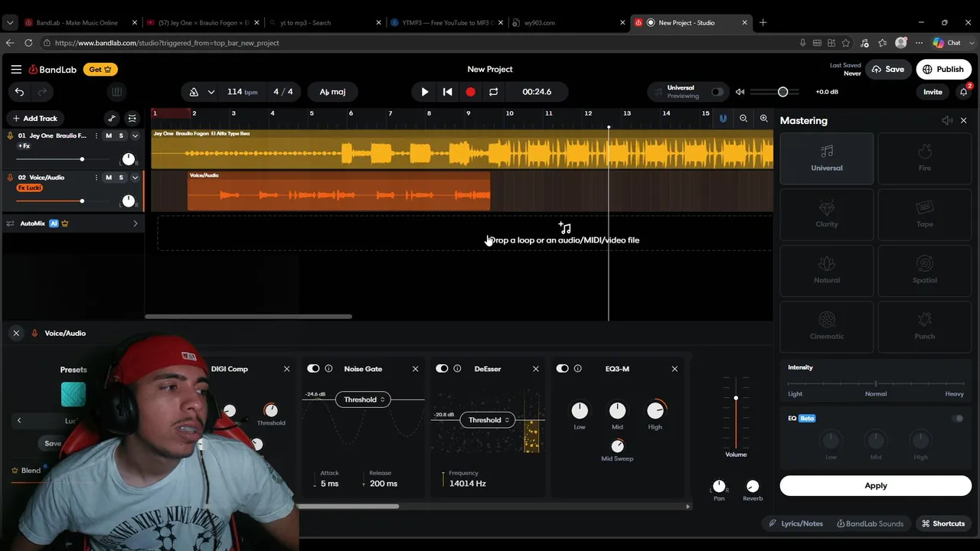Open the virtual piano keyboard icon
Viewport: 980px width, 551px height.
(116, 92)
